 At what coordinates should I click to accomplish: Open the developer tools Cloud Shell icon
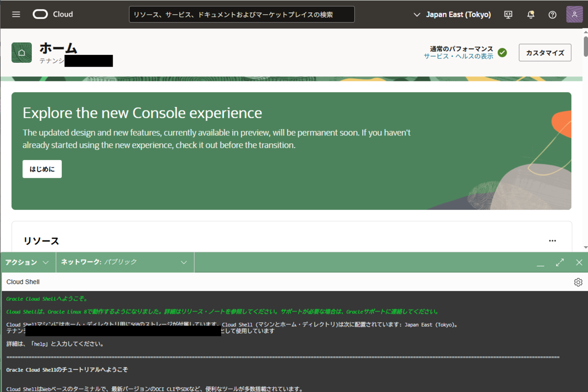(x=508, y=15)
